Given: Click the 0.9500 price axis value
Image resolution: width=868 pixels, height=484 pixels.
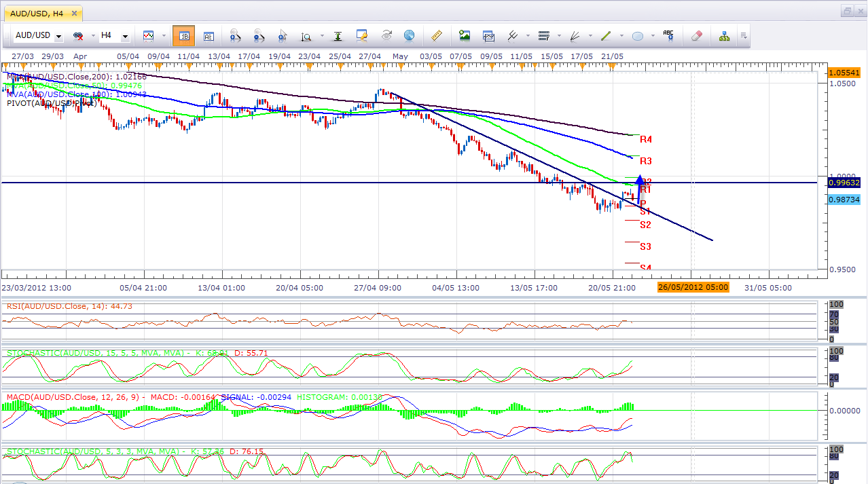Looking at the screenshot, I should (x=841, y=269).
